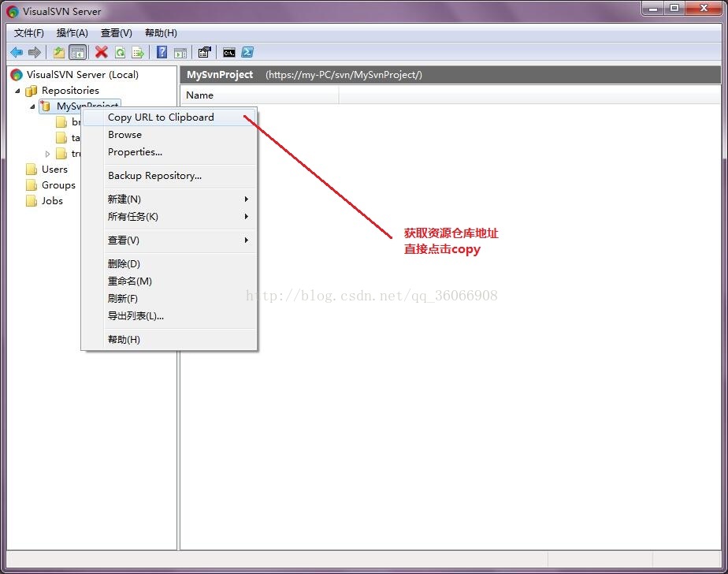Viewport: 728px width, 574px height.
Task: Maximize the VisualSVN Server window
Action: [x=674, y=8]
